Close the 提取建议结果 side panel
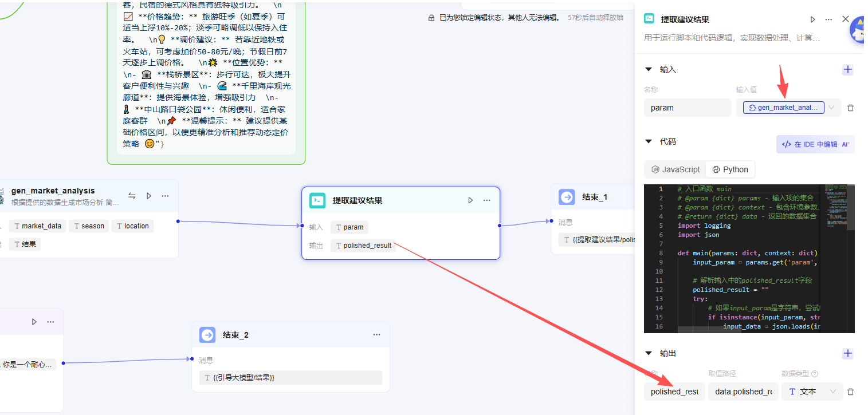Image resolution: width=868 pixels, height=415 pixels. coord(846,19)
